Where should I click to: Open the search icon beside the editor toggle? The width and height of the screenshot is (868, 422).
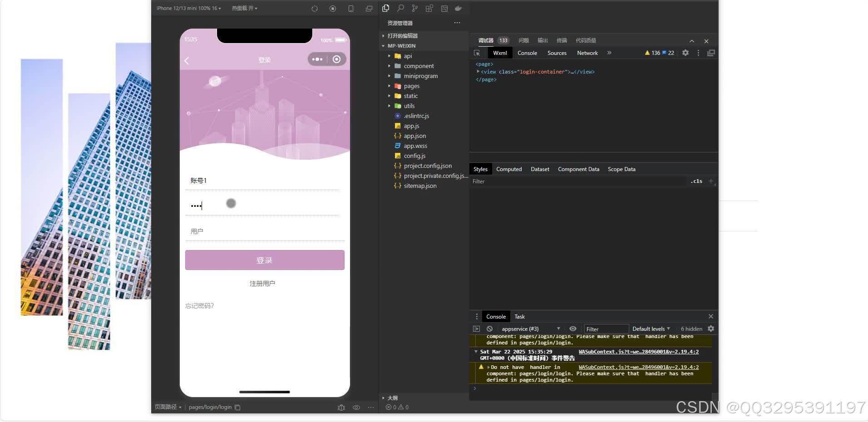[x=400, y=8]
